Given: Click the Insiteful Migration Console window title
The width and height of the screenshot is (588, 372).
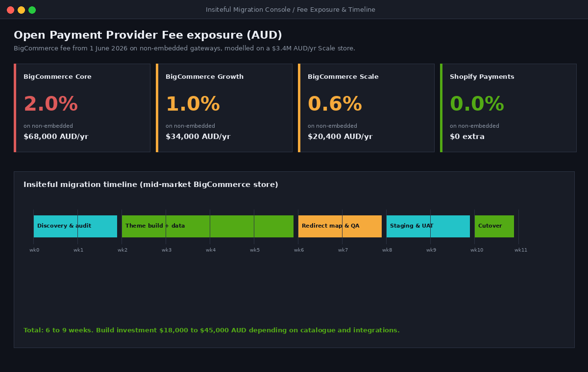Looking at the screenshot, I should tap(291, 10).
